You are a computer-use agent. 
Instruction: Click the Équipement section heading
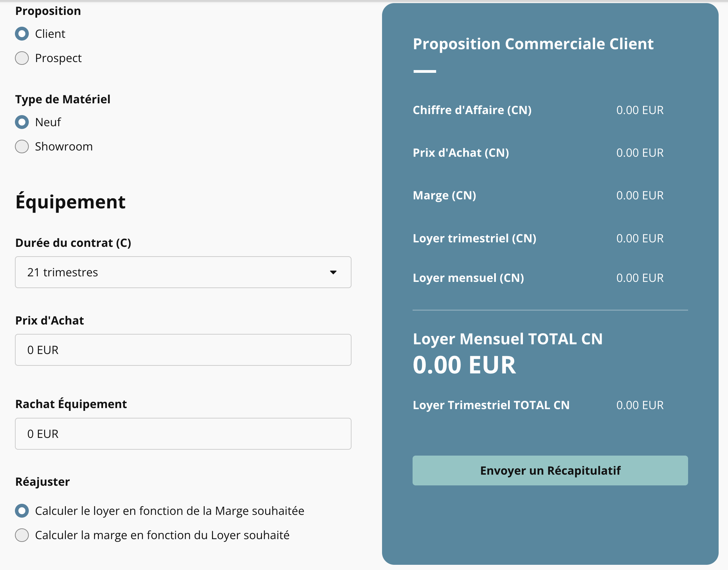[70, 201]
